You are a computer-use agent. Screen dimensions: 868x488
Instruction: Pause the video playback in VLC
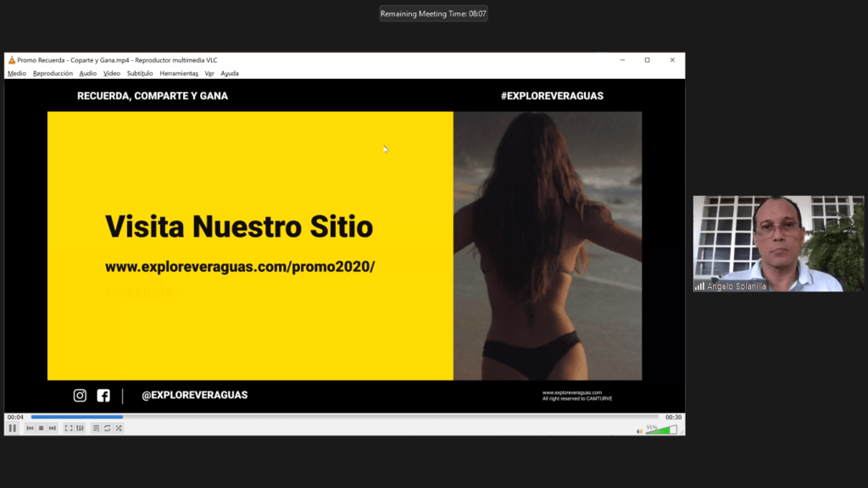(x=12, y=428)
